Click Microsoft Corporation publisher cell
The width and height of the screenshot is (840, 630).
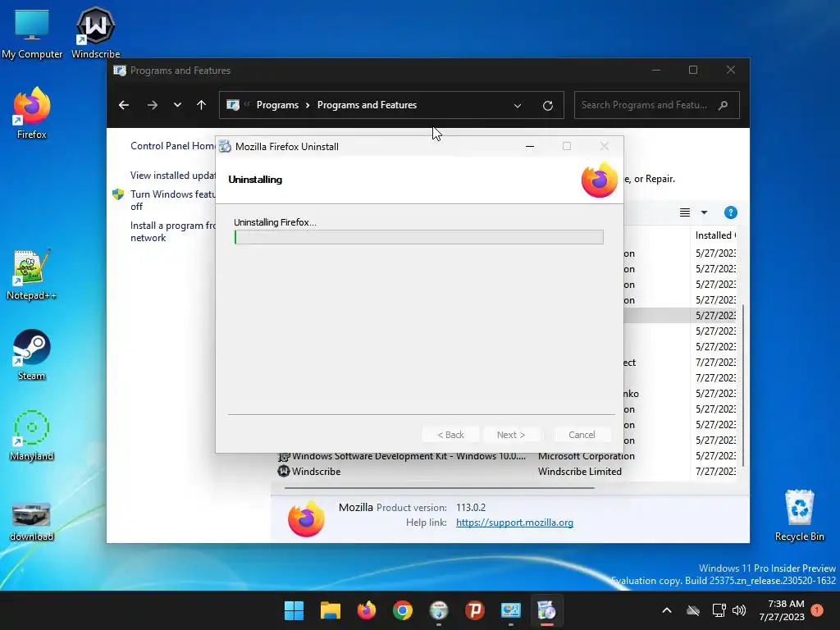tap(586, 456)
